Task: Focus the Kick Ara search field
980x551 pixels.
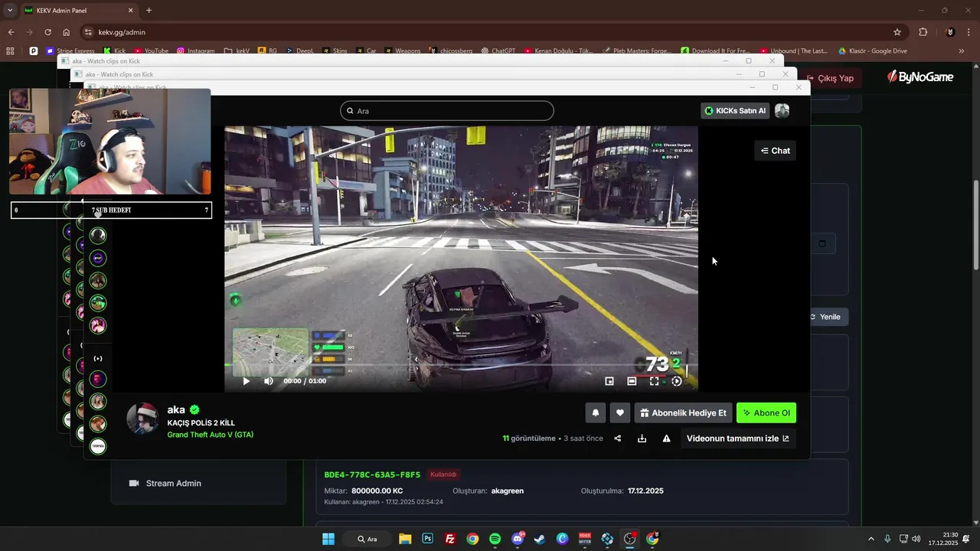Action: click(x=447, y=111)
